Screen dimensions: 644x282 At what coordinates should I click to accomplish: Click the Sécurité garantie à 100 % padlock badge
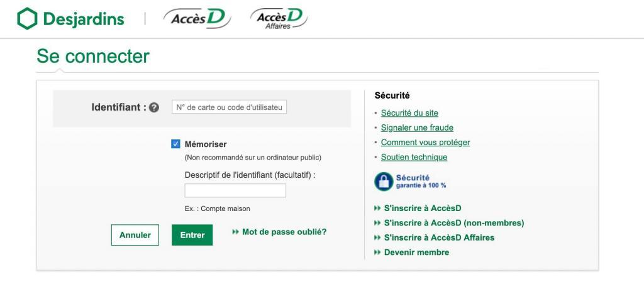coord(410,182)
